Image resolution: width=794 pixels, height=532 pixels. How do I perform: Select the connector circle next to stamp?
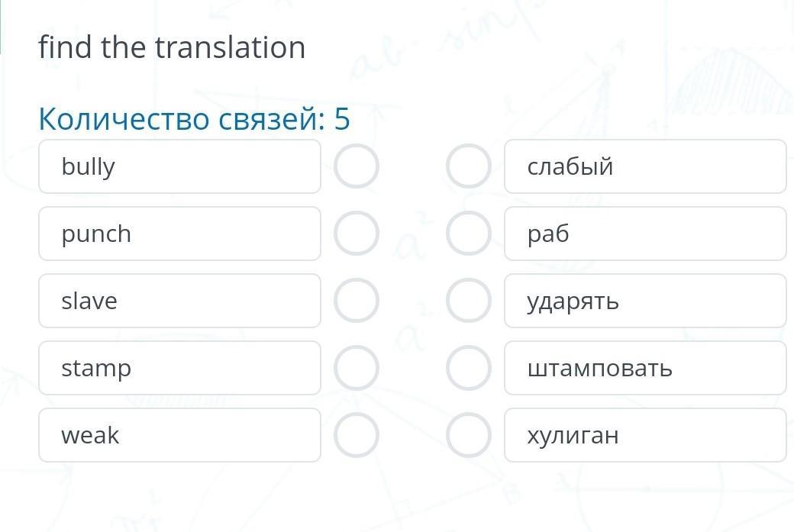[357, 368]
